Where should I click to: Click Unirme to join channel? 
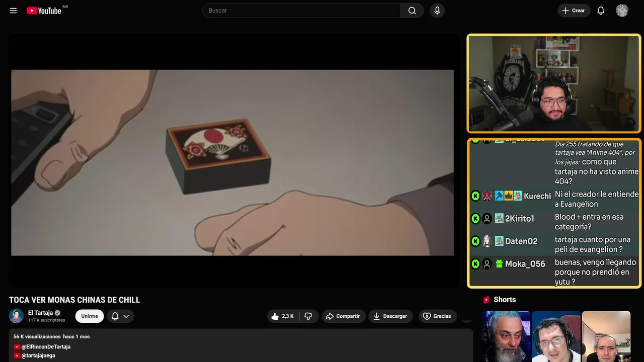pos(90,316)
